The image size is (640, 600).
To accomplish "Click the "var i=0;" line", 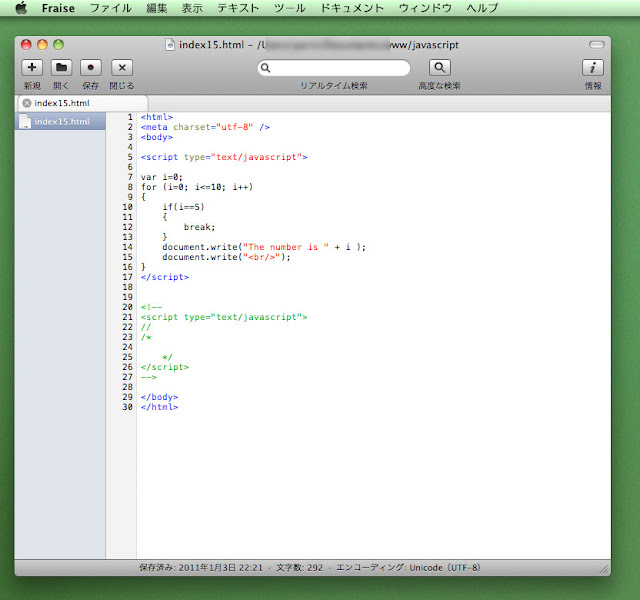I will (162, 177).
